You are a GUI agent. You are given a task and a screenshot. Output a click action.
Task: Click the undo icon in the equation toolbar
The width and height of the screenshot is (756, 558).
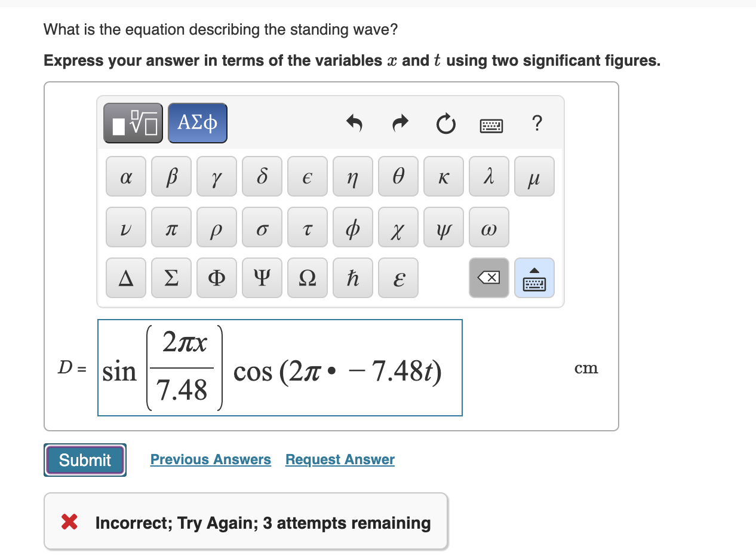click(x=354, y=123)
